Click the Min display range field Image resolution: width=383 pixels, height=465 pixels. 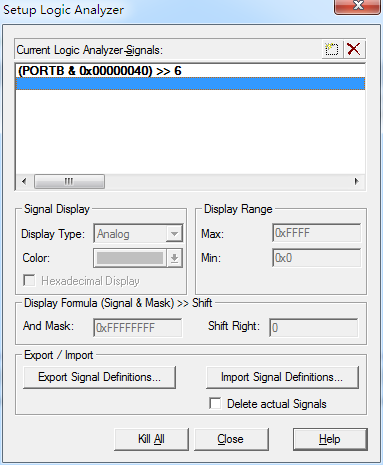pos(316,258)
